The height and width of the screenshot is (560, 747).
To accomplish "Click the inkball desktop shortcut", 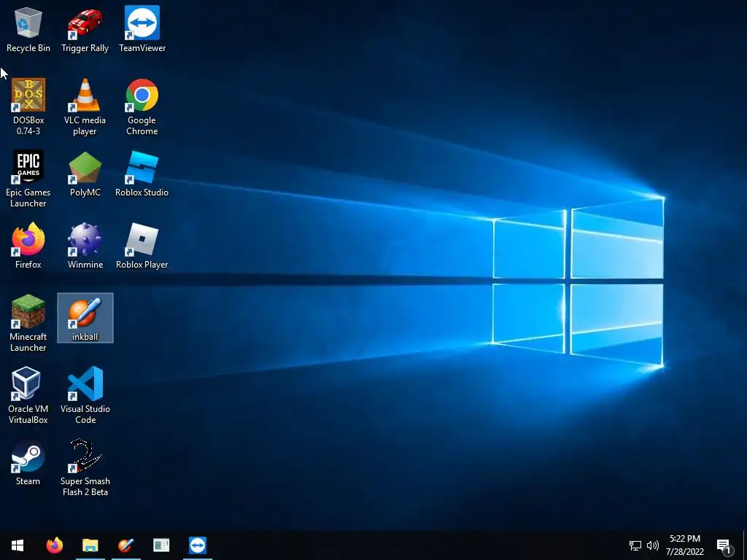I will [x=85, y=318].
